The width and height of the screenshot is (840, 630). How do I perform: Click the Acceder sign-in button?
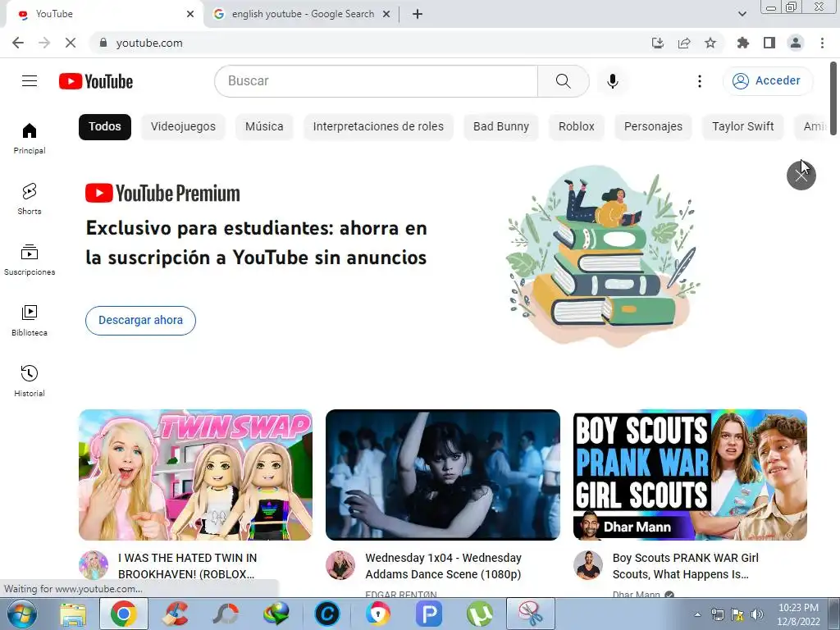(767, 81)
